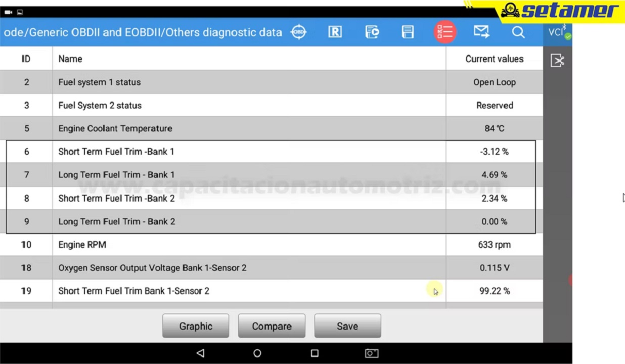Select the Engine Coolant Temperature row

[x=272, y=128]
